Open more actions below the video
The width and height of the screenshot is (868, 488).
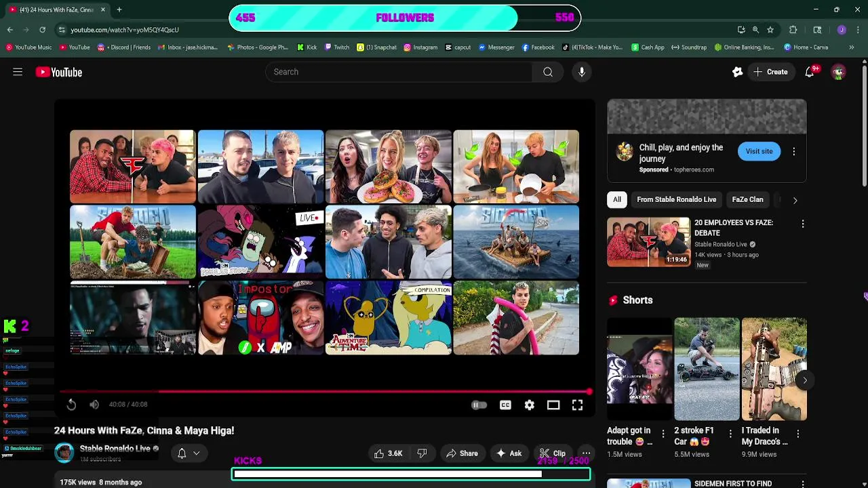click(586, 453)
